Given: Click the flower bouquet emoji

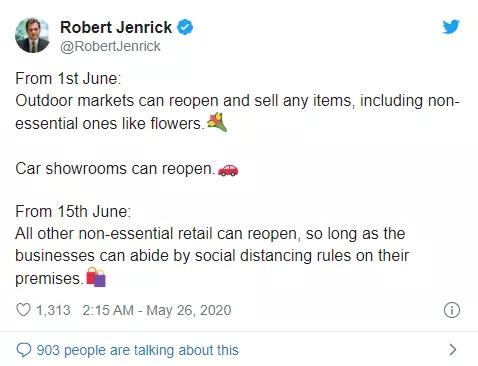Looking at the screenshot, I should [217, 122].
